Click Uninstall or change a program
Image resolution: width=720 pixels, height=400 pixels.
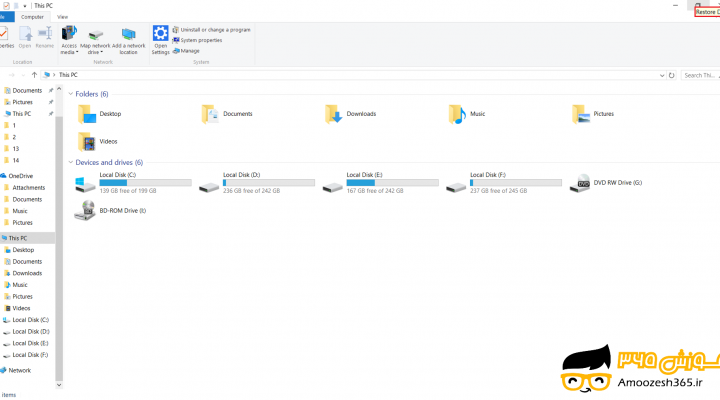pos(212,29)
